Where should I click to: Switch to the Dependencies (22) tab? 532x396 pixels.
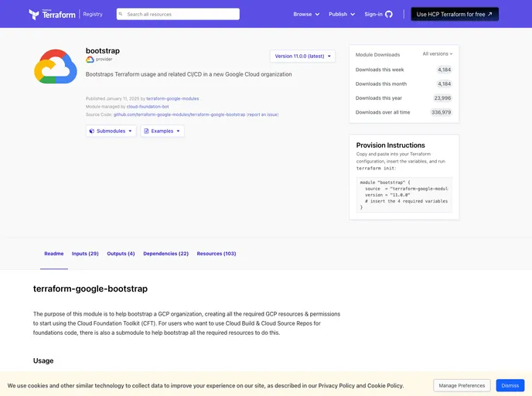click(166, 254)
